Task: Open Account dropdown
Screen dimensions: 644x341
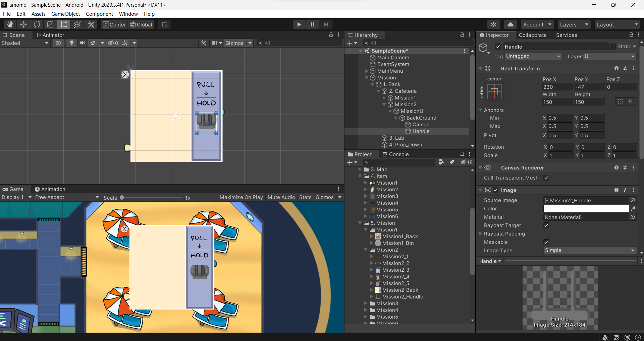Action: tap(537, 24)
